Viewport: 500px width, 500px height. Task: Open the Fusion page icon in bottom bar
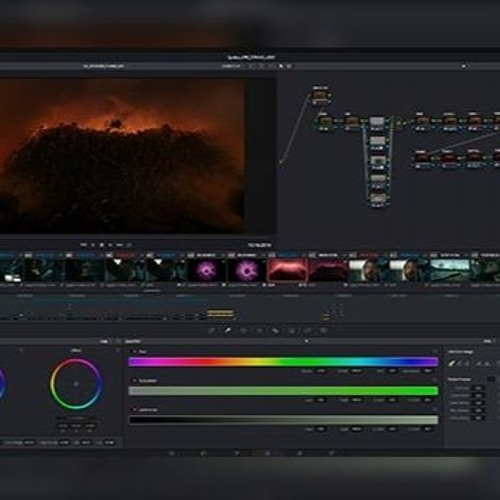236,453
